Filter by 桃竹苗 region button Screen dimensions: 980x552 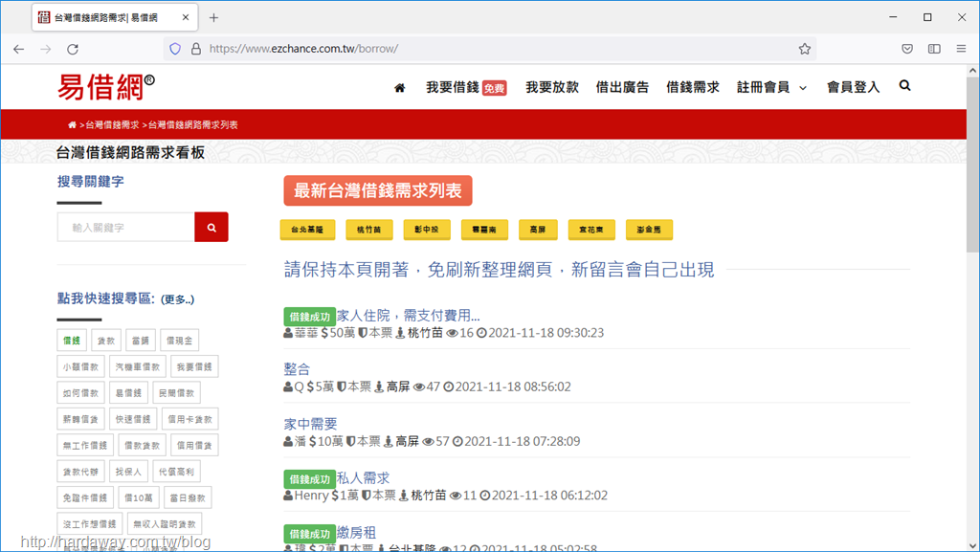pyautogui.click(x=368, y=230)
